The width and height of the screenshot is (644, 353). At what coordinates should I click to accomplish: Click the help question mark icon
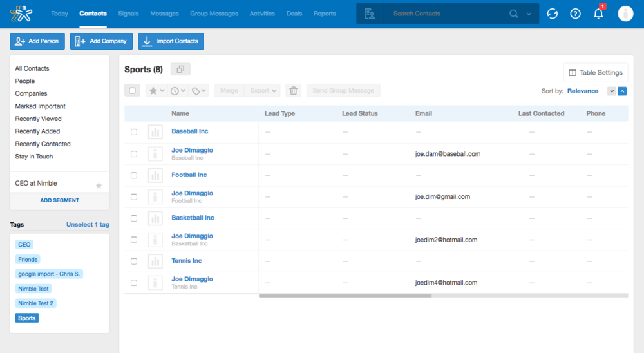point(575,14)
